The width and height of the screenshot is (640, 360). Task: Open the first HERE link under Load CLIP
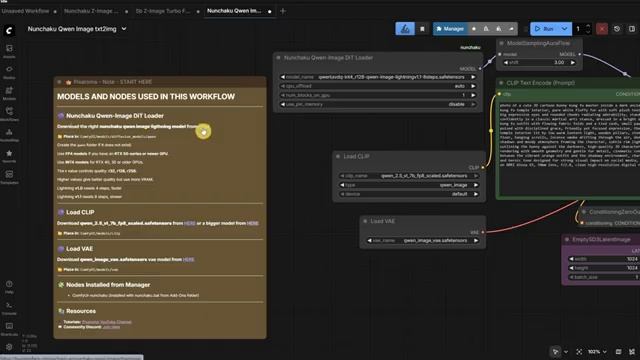189,223
